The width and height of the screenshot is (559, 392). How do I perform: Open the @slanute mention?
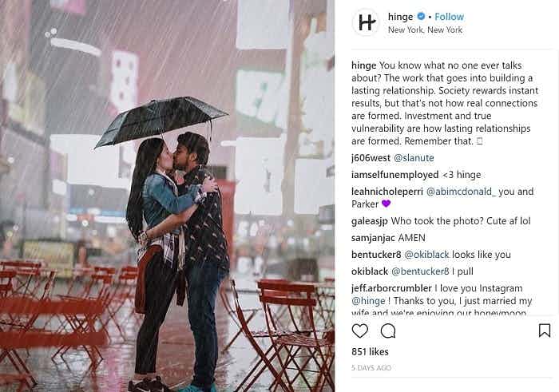click(x=414, y=158)
